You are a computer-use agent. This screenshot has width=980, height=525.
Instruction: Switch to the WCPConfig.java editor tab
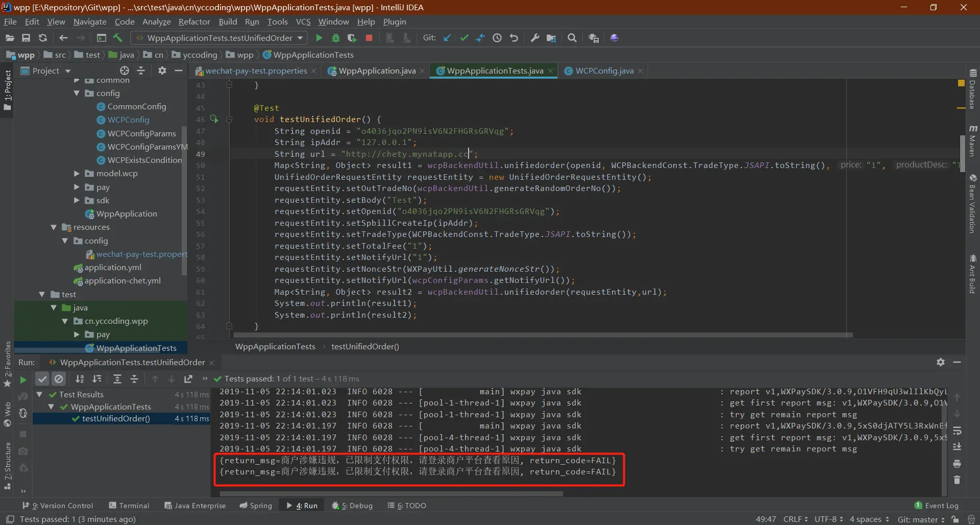coord(604,71)
